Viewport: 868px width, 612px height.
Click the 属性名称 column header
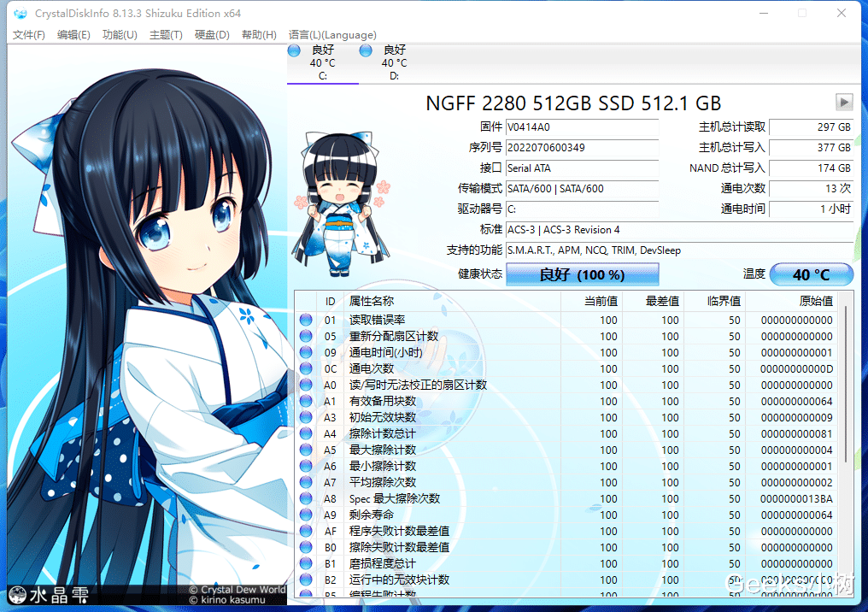(452, 301)
